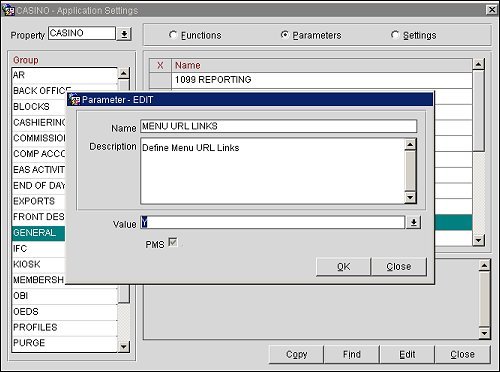500x372 pixels.
Task: Click the parameter list scroll up arrow
Action: [478, 64]
